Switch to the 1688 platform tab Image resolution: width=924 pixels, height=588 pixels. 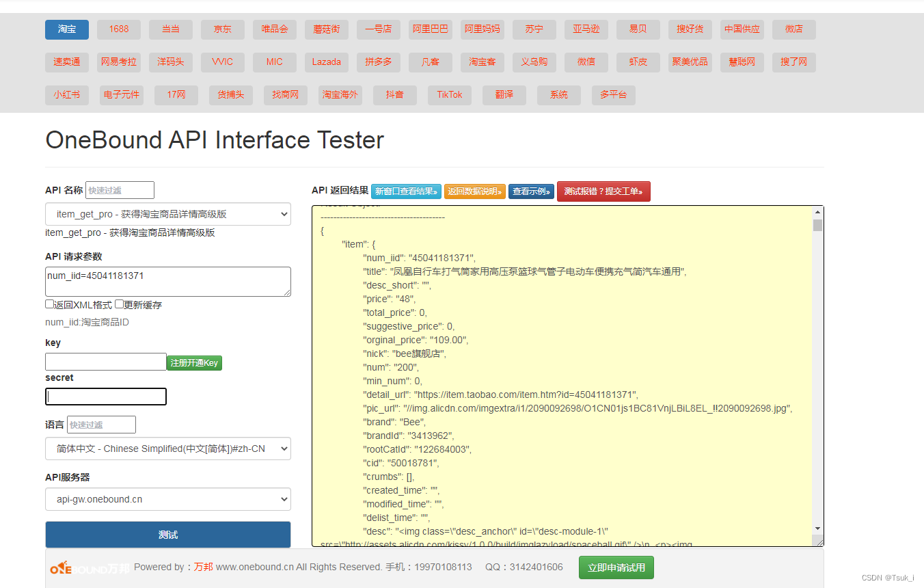(x=119, y=29)
